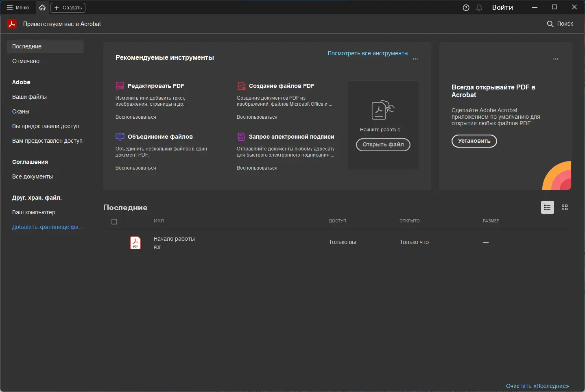Click the 'Установить' button
The image size is (585, 392).
474,141
